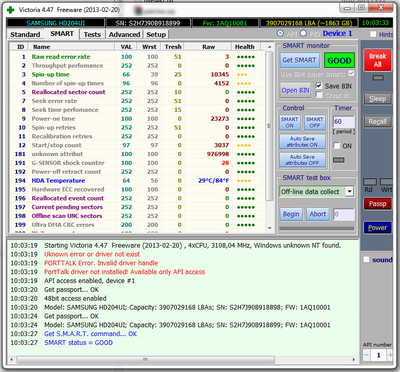The height and width of the screenshot is (372, 400).
Task: Enable the Timer ON checkbox
Action: point(337,146)
